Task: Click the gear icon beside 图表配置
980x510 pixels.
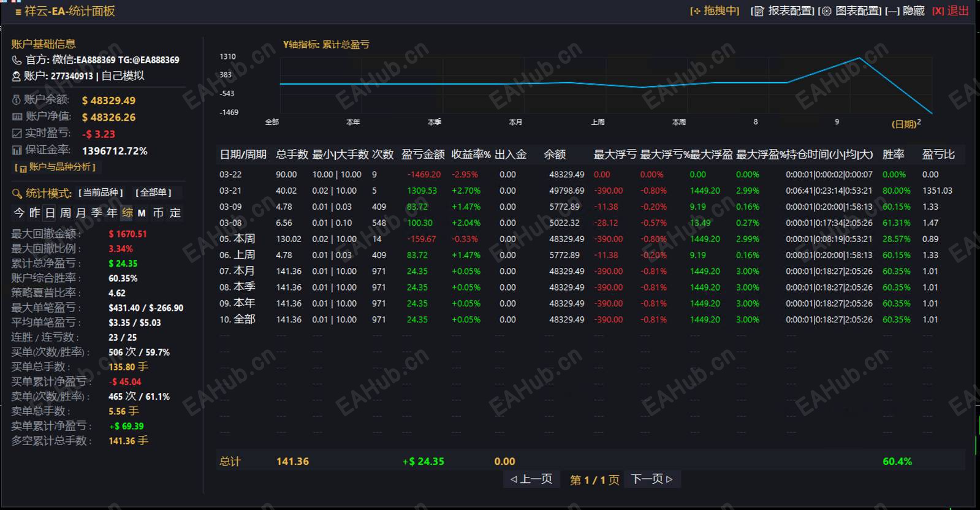Action: point(827,11)
